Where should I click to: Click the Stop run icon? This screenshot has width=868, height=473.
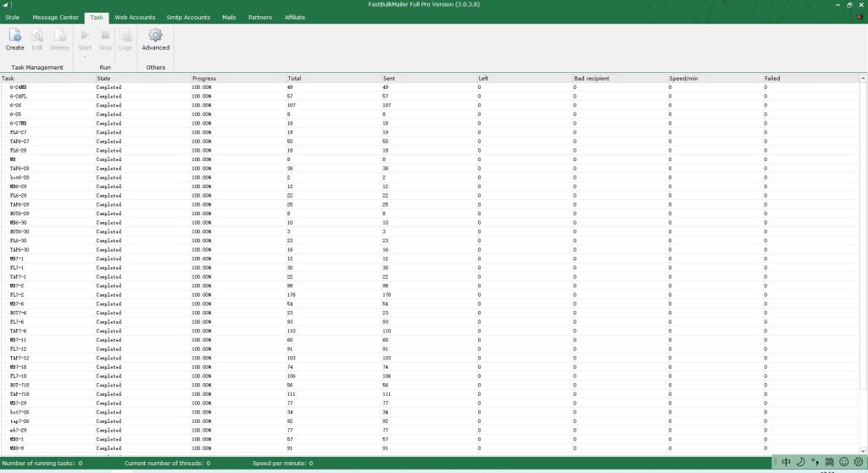105,38
